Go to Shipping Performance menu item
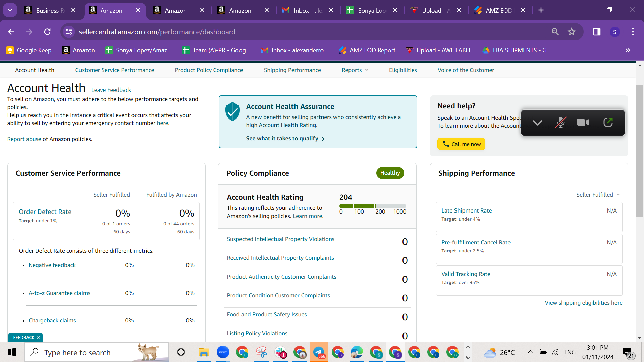 (292, 70)
